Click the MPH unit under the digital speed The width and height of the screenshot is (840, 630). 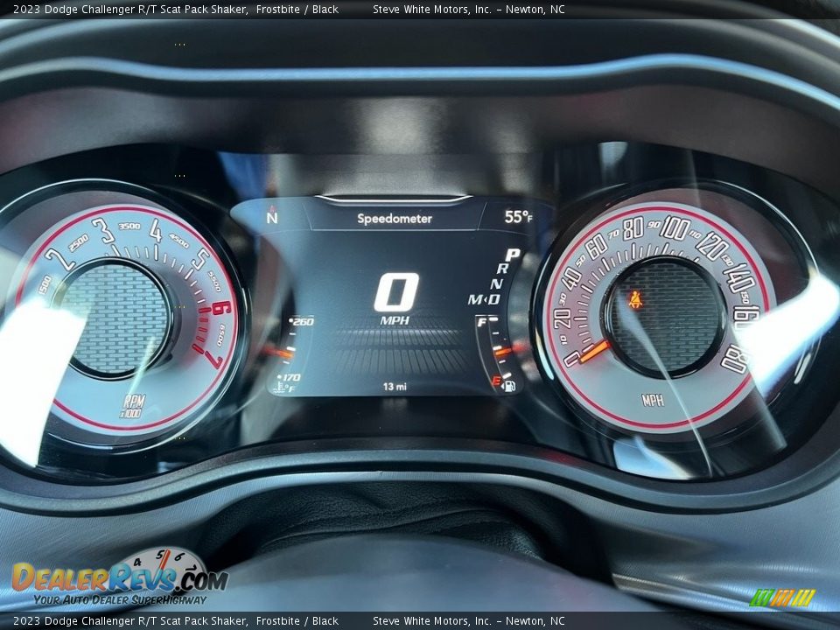[395, 320]
